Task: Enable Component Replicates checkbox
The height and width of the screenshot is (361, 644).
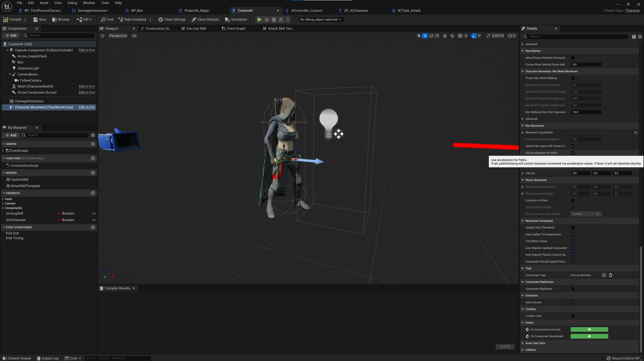Action: [x=573, y=289]
